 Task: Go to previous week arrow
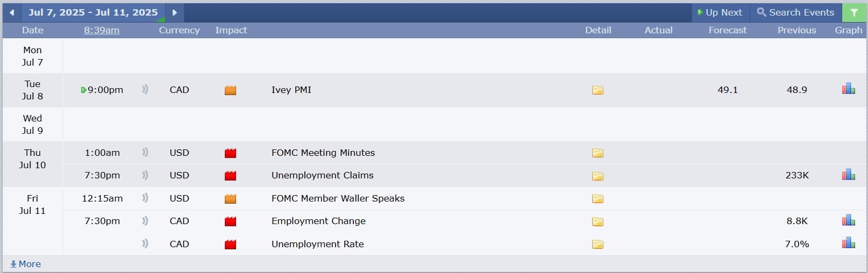point(12,12)
